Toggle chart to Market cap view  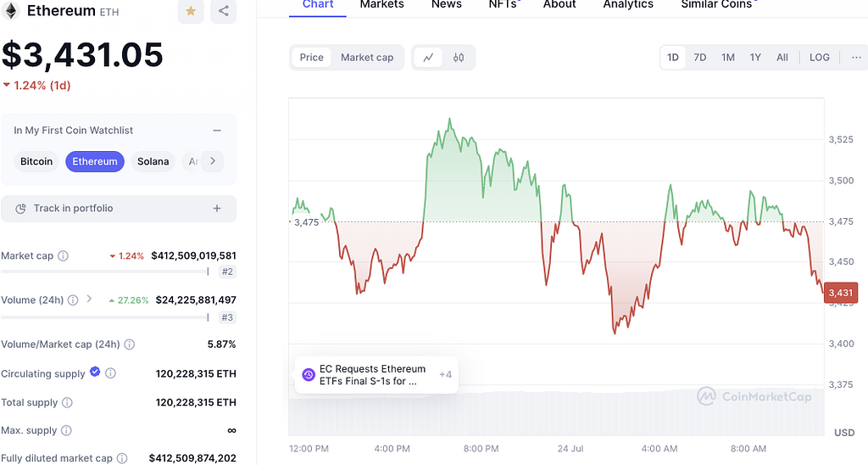point(367,58)
